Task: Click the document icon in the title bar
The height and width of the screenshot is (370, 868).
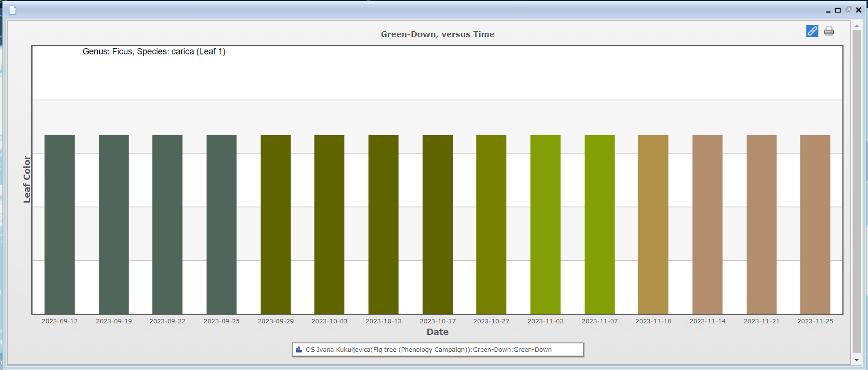Action: pyautogui.click(x=13, y=10)
